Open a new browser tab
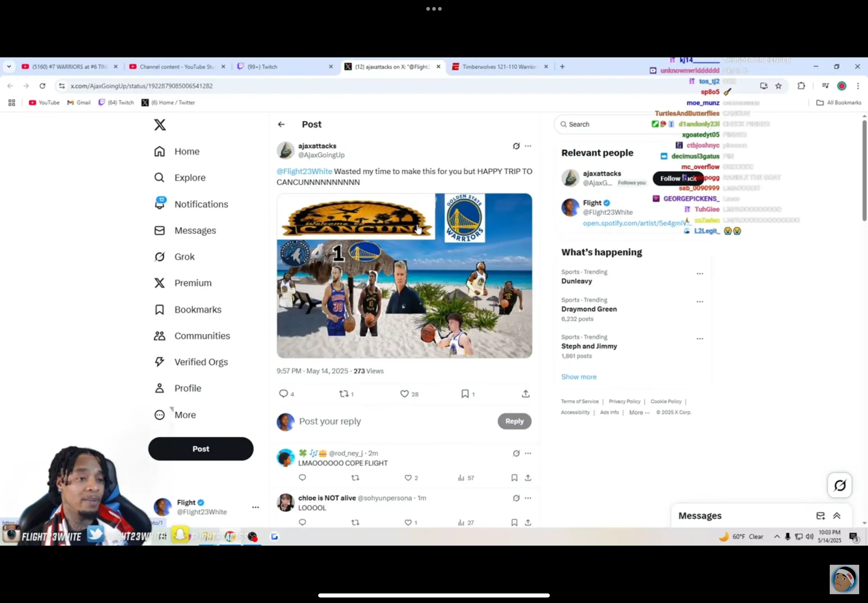Viewport: 868px width, 603px height. click(x=562, y=67)
